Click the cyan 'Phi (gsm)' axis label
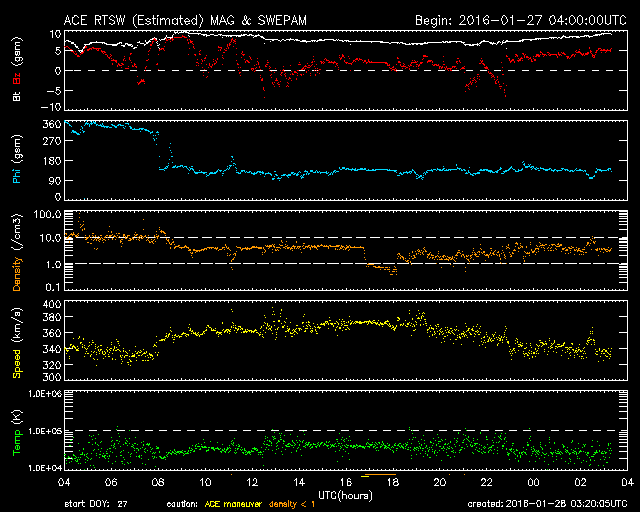The width and height of the screenshot is (640, 512). pyautogui.click(x=17, y=159)
